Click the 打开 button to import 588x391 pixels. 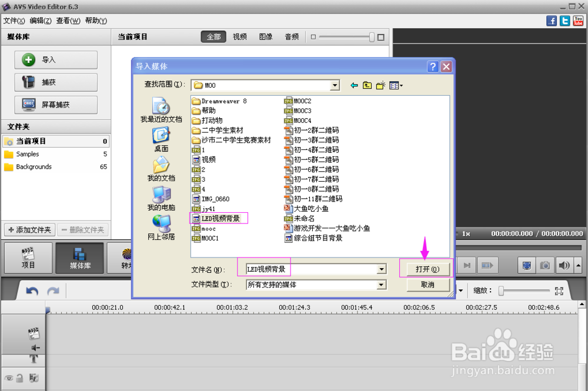[427, 268]
